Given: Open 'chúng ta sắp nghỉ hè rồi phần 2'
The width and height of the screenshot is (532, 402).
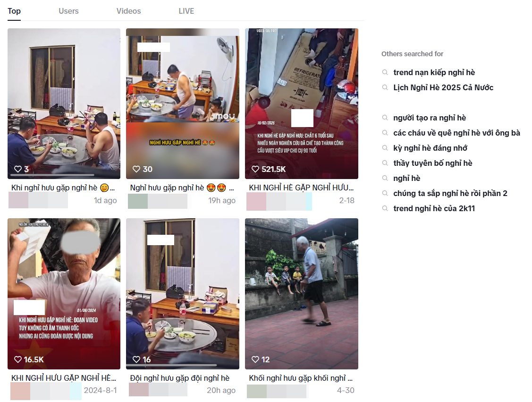Looking at the screenshot, I should (450, 194).
